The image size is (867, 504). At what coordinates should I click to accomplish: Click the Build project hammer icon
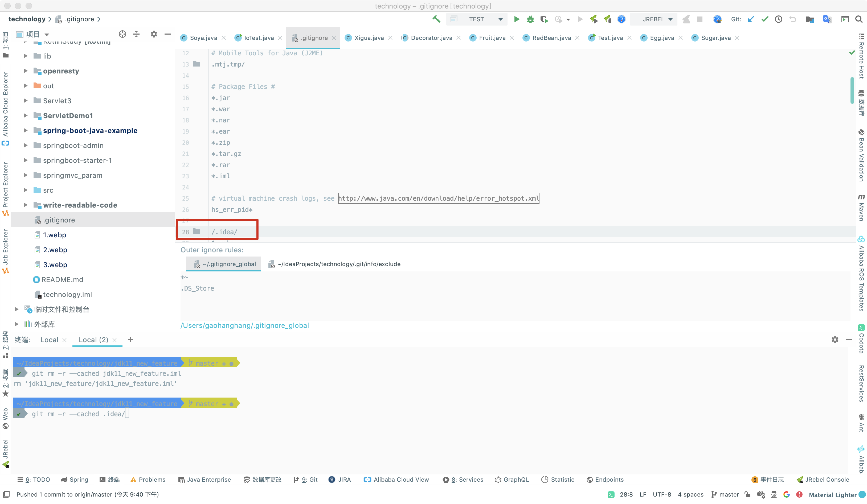(436, 19)
